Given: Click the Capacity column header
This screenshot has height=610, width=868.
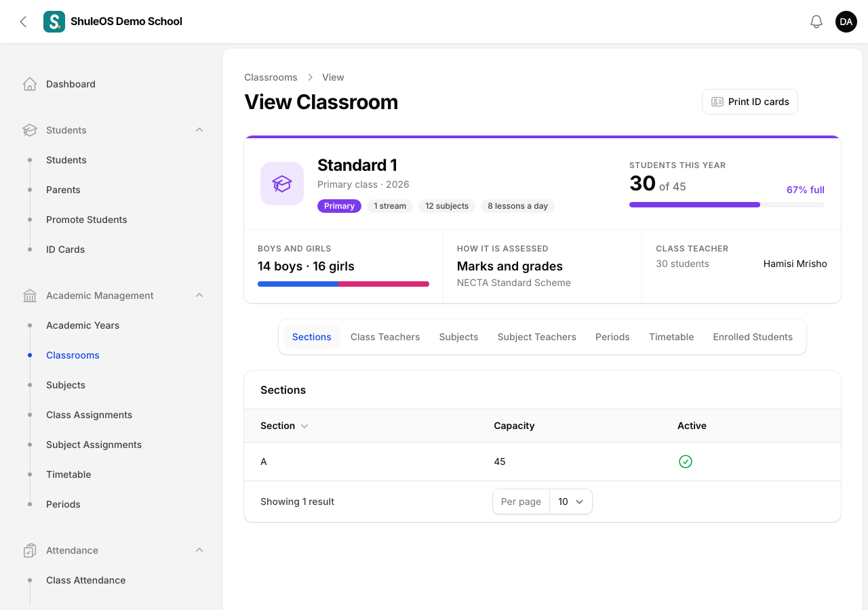Looking at the screenshot, I should pyautogui.click(x=514, y=426).
